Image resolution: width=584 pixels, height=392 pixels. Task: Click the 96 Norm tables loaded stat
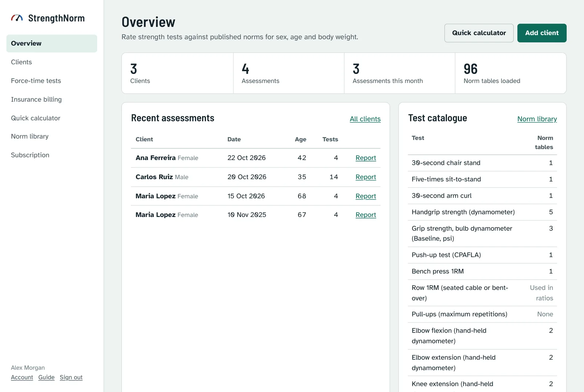(x=511, y=73)
